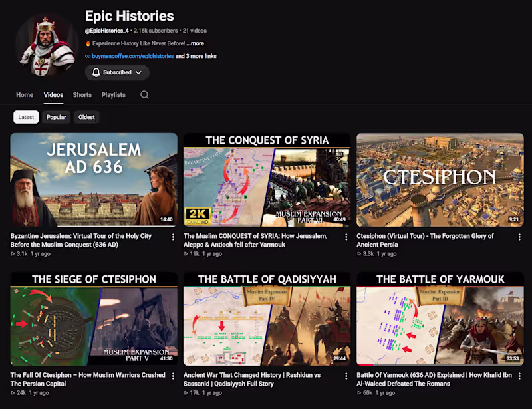The width and height of the screenshot is (532, 409).
Task: Click the 41:30 duration badge on Siege video
Action: (166, 358)
